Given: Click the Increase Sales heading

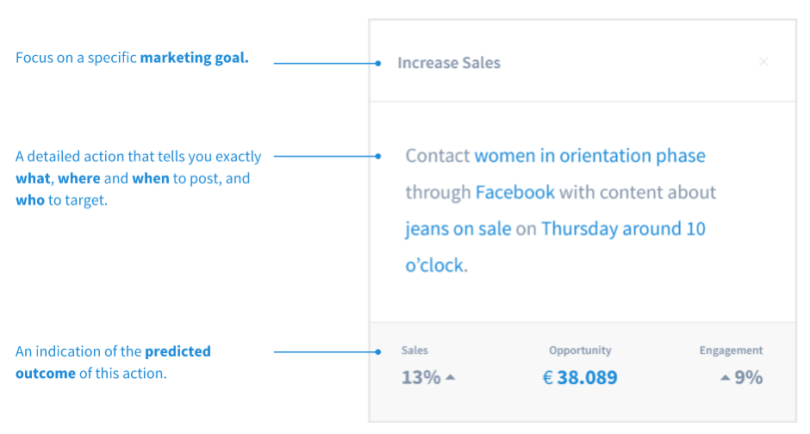Looking at the screenshot, I should pos(449,63).
